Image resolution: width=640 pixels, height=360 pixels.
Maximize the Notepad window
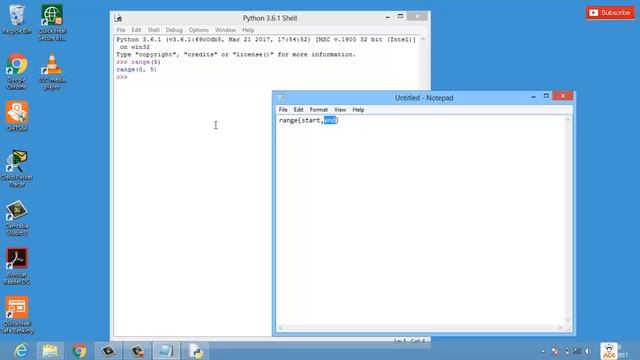pos(546,96)
